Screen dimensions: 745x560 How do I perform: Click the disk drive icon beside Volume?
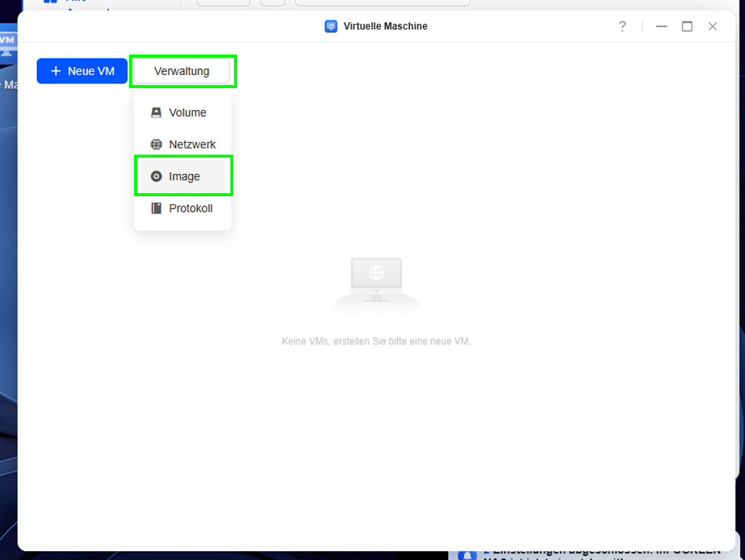(156, 112)
